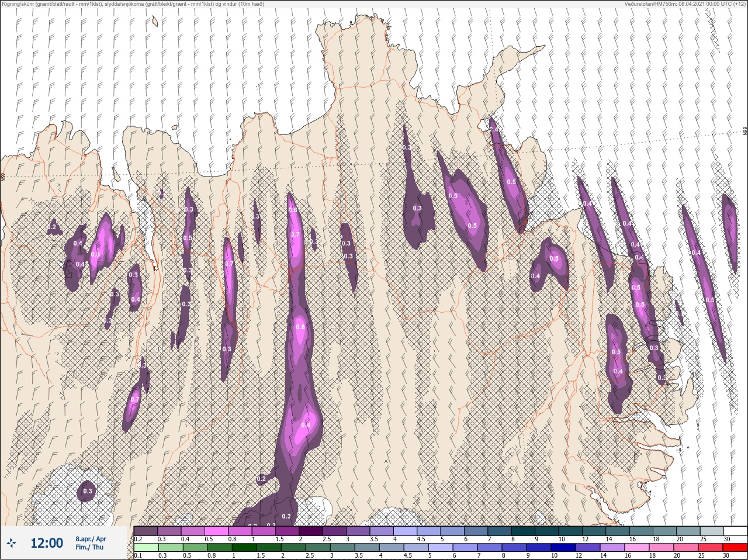This screenshot has width=748, height=560.
Task: Click the 'Fim./ Thu' weekday text
Action: tap(89, 547)
